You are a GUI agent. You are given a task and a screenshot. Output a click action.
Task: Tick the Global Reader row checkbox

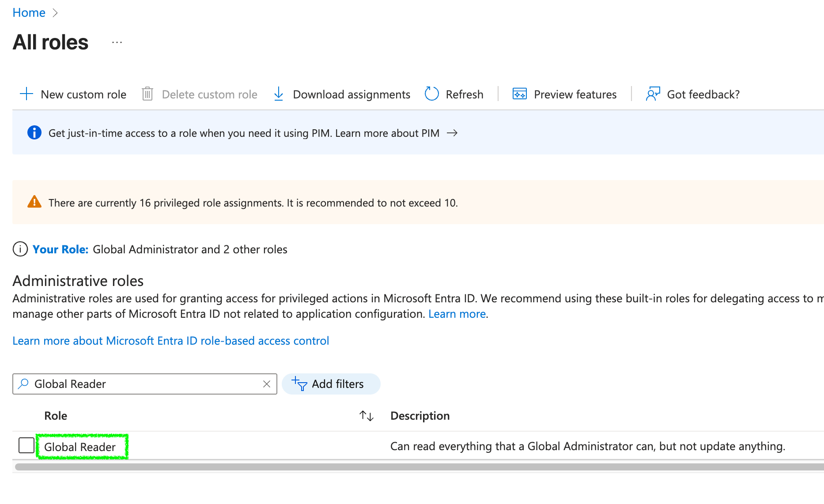point(26,445)
